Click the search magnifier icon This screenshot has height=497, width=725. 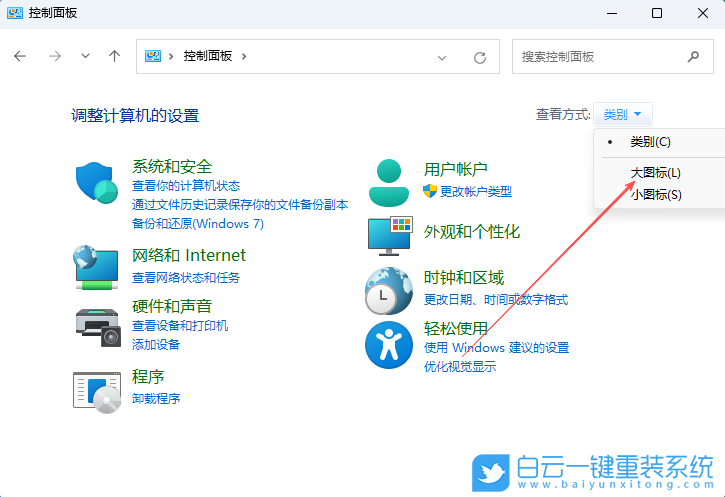693,57
